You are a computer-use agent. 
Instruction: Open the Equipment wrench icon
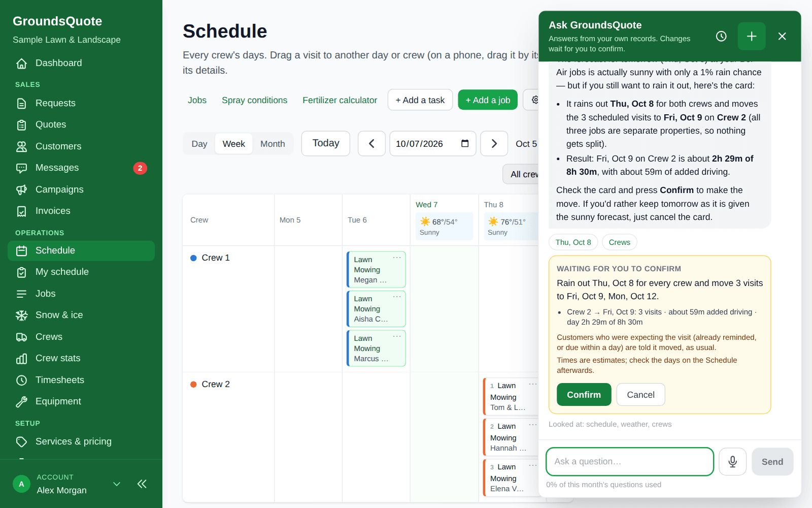(21, 402)
